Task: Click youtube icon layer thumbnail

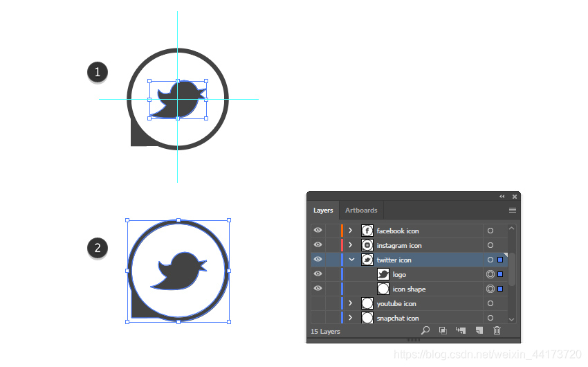Action: click(367, 303)
